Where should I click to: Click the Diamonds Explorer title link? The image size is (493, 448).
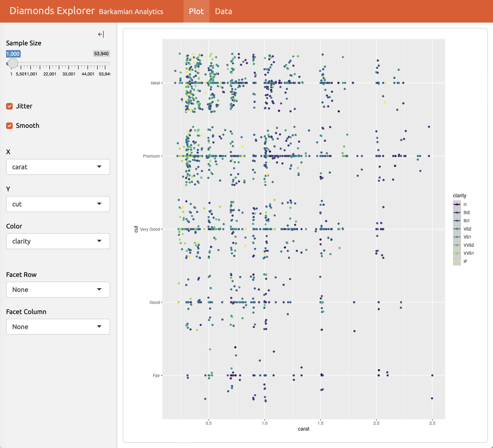[52, 11]
